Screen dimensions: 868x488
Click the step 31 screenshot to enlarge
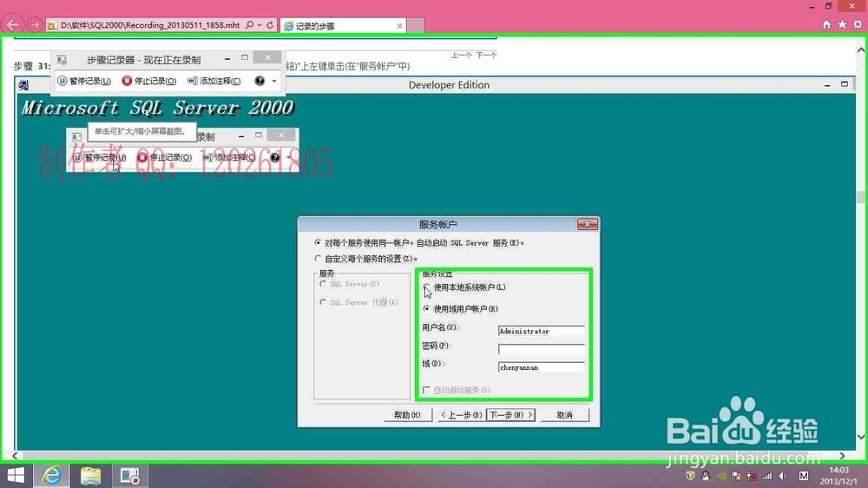[435, 263]
